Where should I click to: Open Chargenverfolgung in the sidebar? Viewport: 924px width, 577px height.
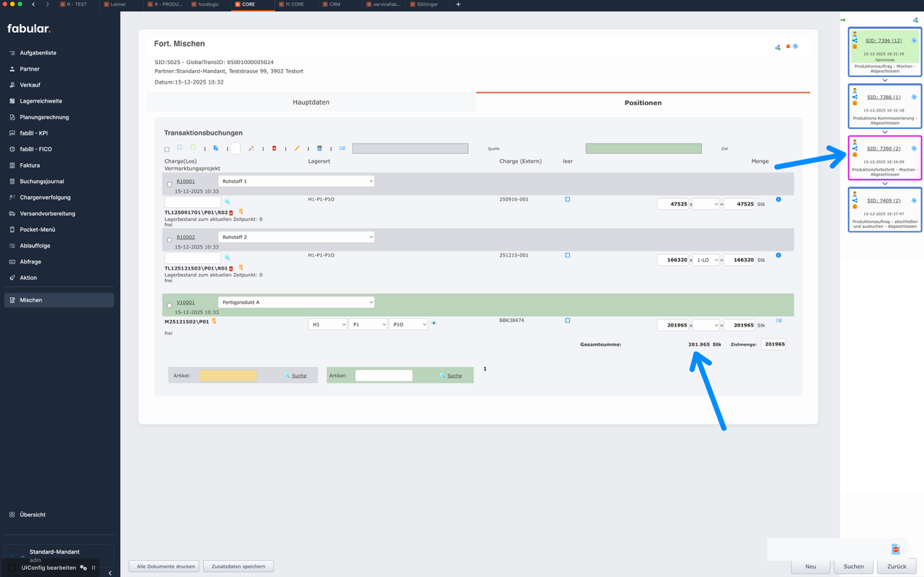pyautogui.click(x=45, y=197)
